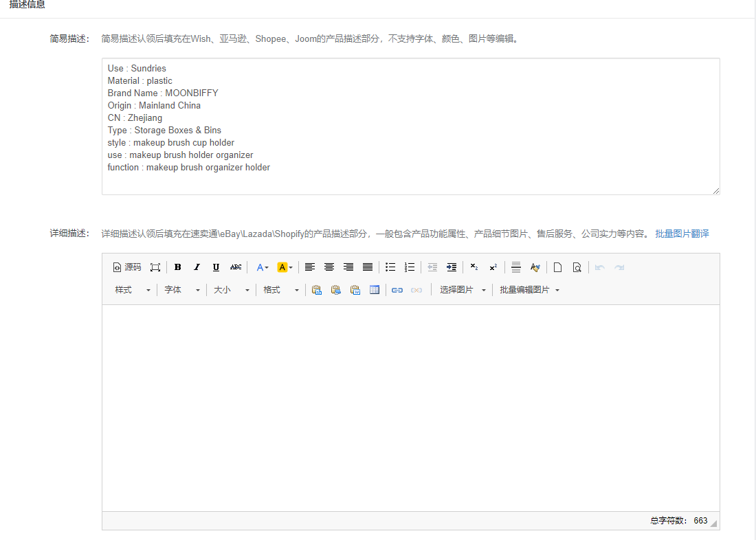Image resolution: width=756 pixels, height=540 pixels.
Task: Insert horizontal line
Action: (x=516, y=267)
